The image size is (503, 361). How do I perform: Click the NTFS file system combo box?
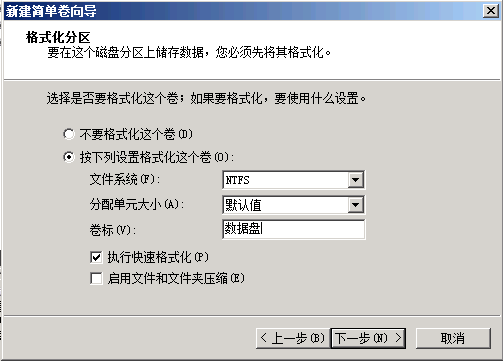tap(293, 180)
